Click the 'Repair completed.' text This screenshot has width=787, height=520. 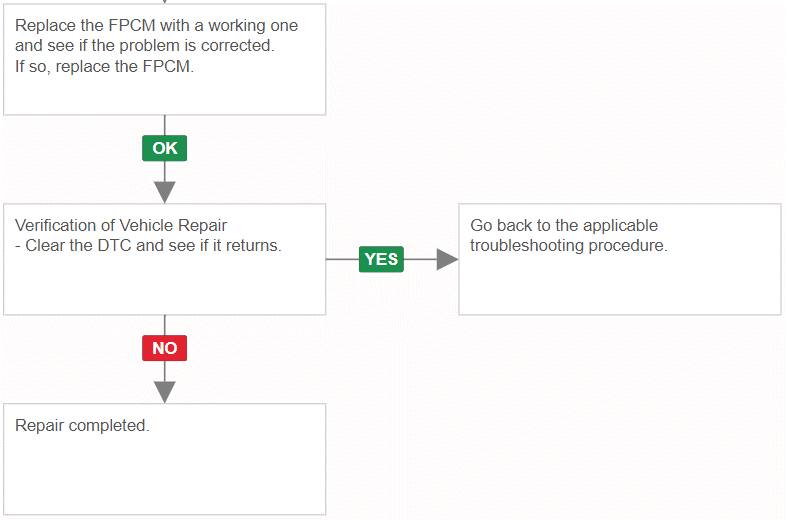[x=82, y=425]
